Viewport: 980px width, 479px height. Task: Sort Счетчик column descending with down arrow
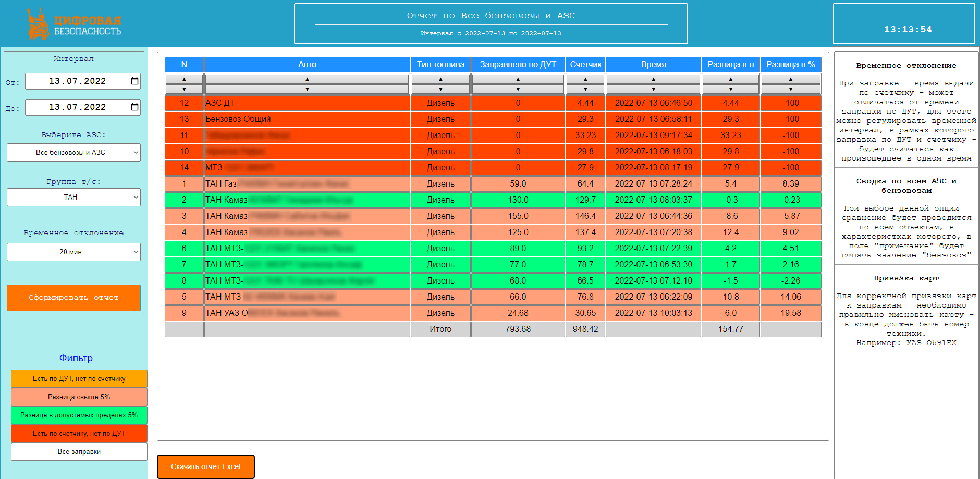click(585, 89)
